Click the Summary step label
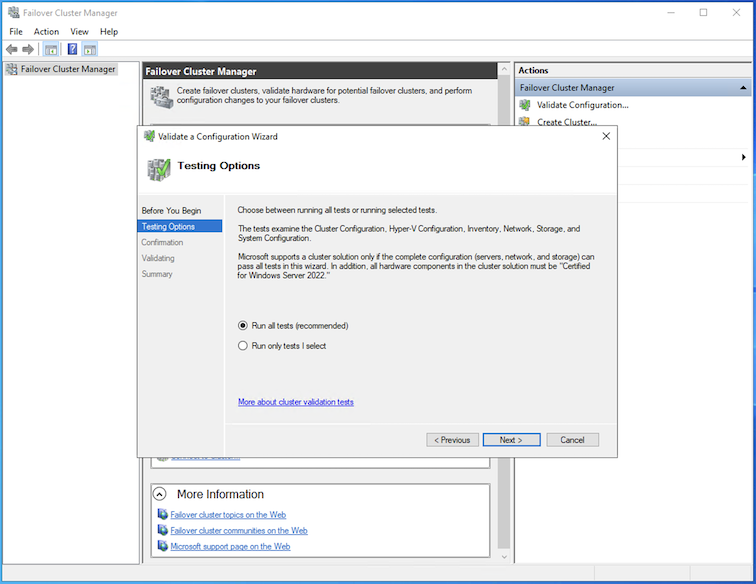The width and height of the screenshot is (756, 584). click(157, 274)
